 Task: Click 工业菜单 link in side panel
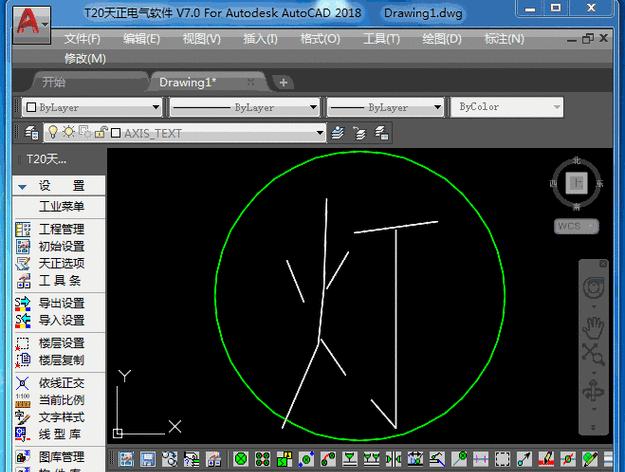pos(61,206)
